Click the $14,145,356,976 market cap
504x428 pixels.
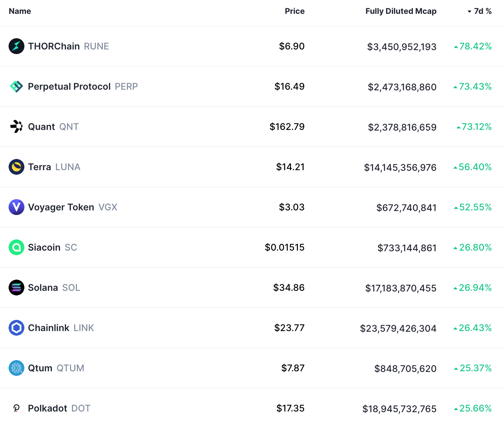coord(400,168)
